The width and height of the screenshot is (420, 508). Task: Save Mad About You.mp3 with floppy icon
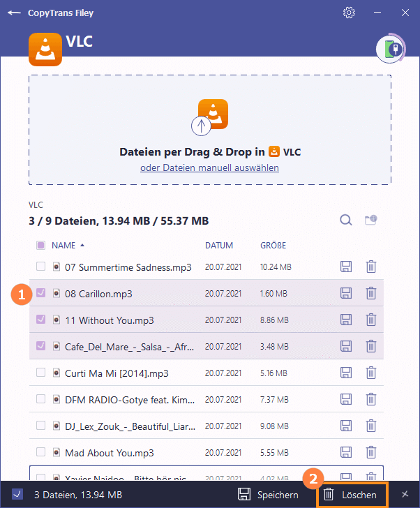point(346,452)
